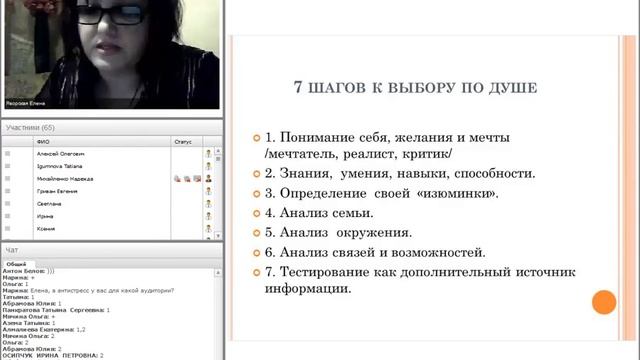
Task: Click the dark presenter icon for Михайленко Надежда
Action: (x=209, y=178)
